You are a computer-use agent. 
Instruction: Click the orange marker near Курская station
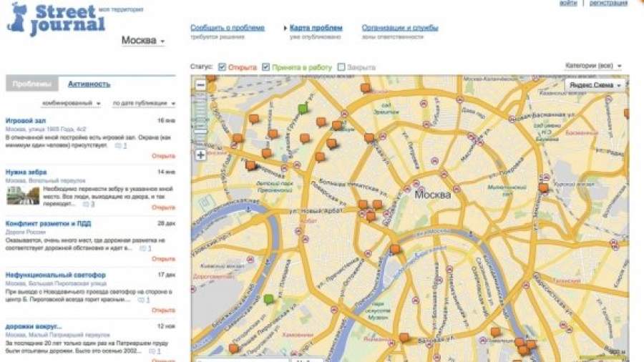tap(543, 188)
